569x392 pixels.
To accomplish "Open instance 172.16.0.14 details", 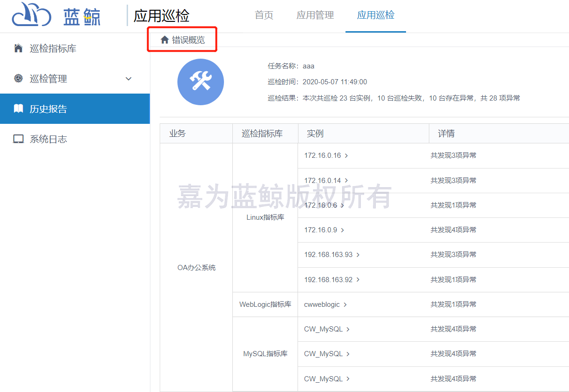I will click(x=322, y=181).
